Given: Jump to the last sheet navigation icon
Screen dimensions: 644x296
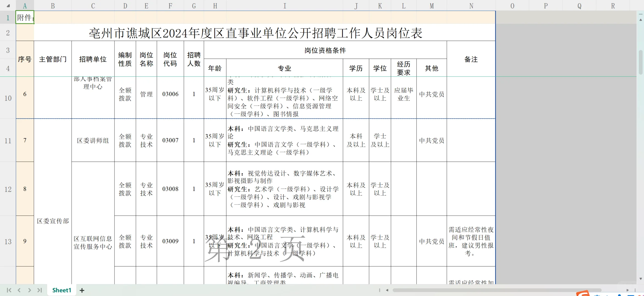Looking at the screenshot, I should click(x=40, y=290).
